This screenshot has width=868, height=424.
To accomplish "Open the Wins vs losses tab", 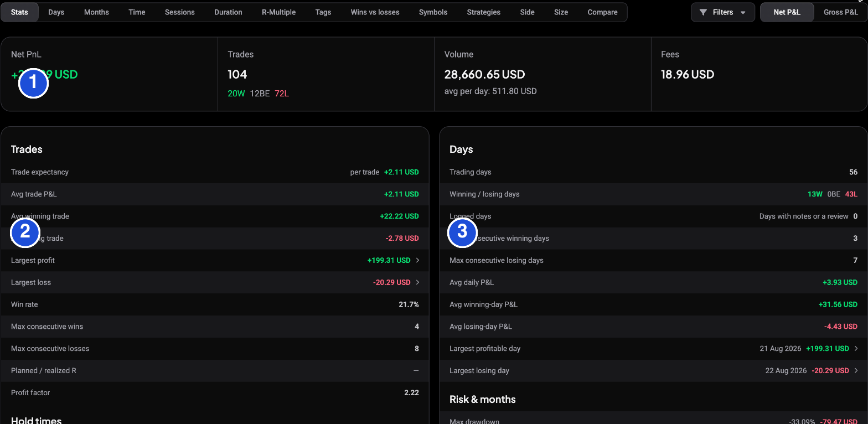I will tap(375, 12).
